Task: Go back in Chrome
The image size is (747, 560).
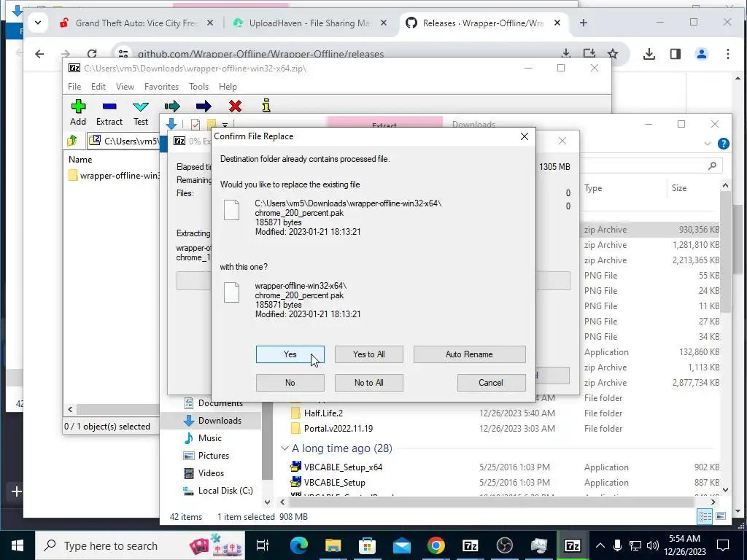Action: pos(39,54)
